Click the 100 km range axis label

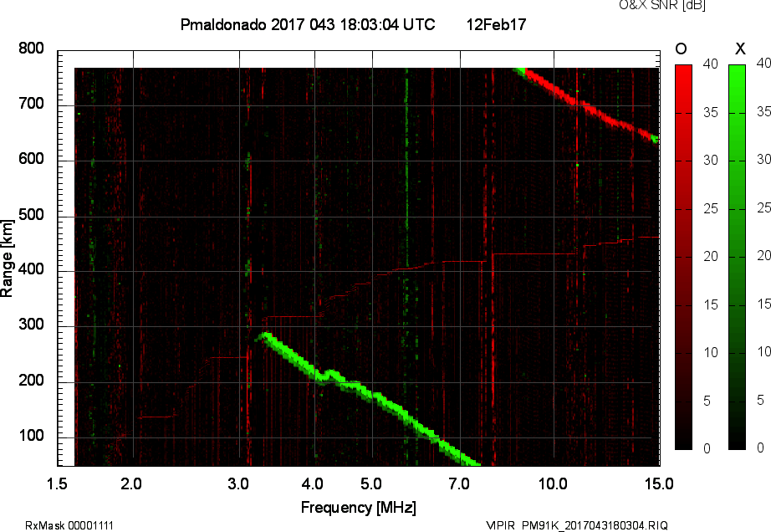tap(31, 436)
